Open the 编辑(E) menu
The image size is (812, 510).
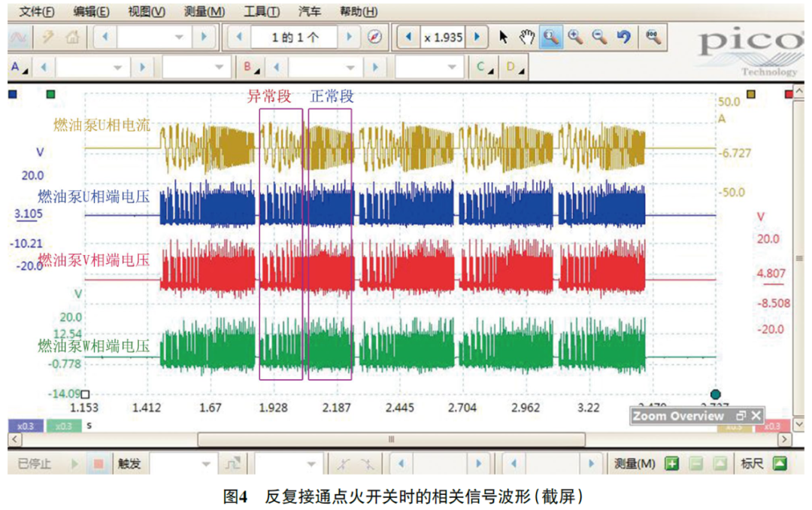pos(91,11)
